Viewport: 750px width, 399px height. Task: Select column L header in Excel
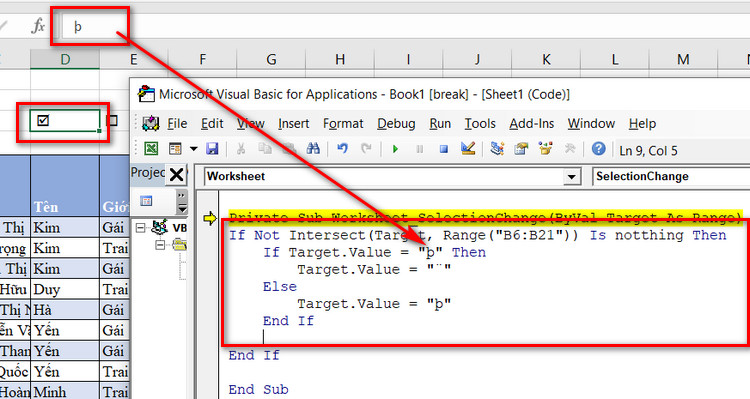point(615,59)
